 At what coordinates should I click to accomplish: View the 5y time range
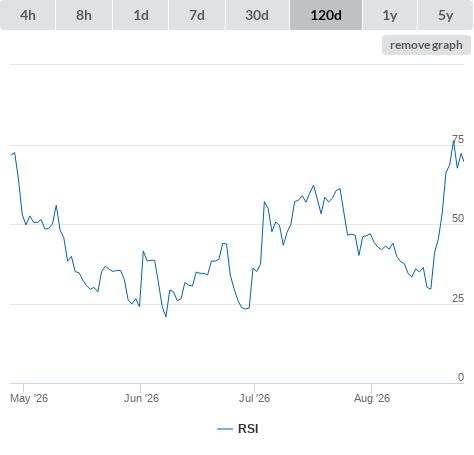(445, 15)
